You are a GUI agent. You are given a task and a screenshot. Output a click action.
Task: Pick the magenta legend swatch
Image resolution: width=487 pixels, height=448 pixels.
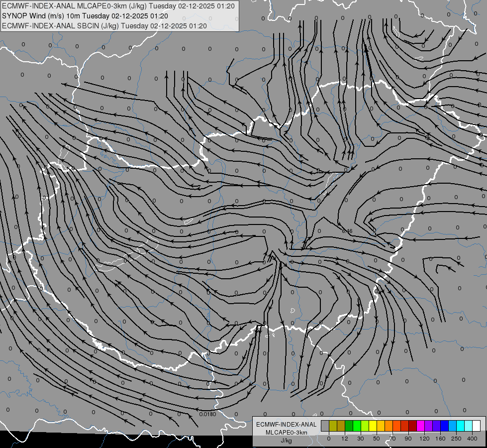point(420,426)
